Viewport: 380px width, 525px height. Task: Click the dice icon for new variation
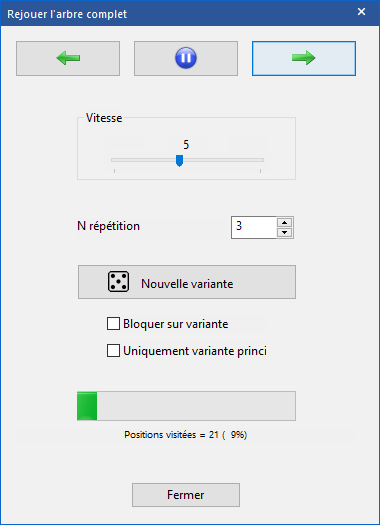coord(119,282)
